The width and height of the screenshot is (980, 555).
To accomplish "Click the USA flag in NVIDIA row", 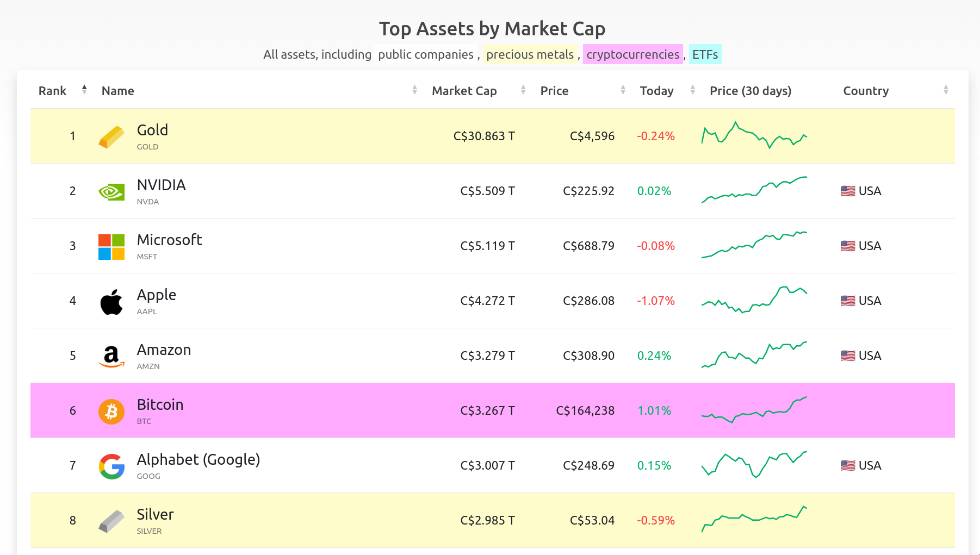I will pyautogui.click(x=847, y=191).
